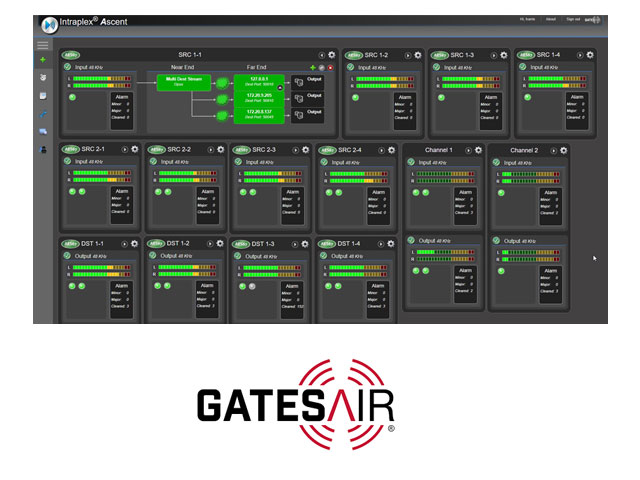The height and width of the screenshot is (480, 640).
Task: Click the SRC 1-1 left channel level meter
Action: tap(102, 78)
